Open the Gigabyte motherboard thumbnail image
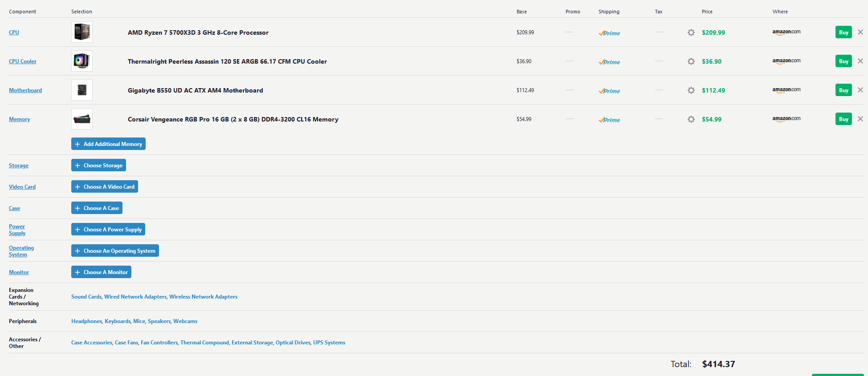868x376 pixels. (x=82, y=90)
